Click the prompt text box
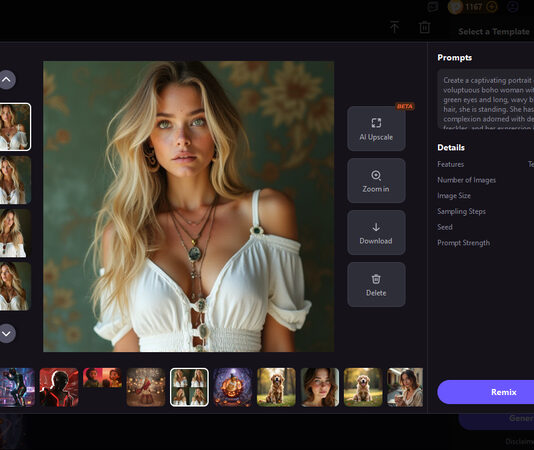 pos(486,99)
